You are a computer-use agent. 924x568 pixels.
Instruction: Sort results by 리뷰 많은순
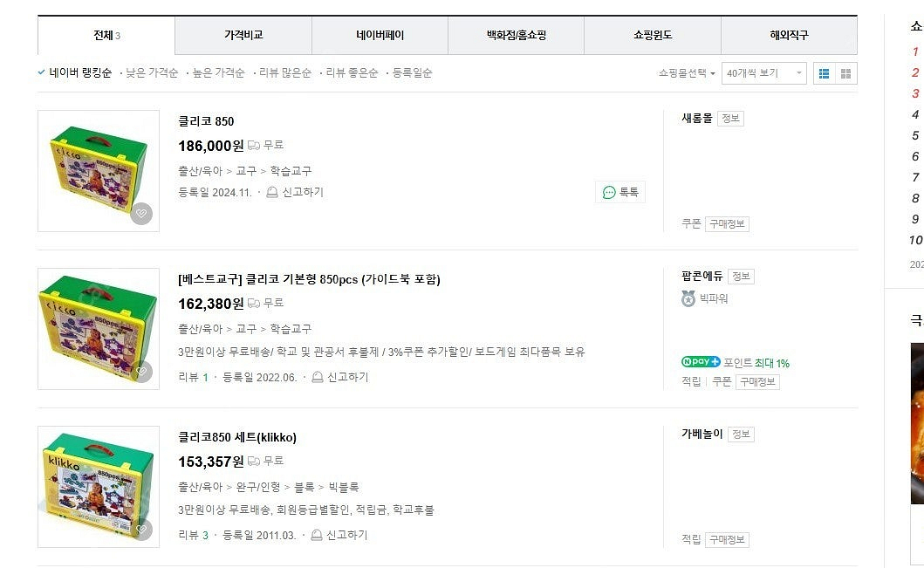pos(284,72)
